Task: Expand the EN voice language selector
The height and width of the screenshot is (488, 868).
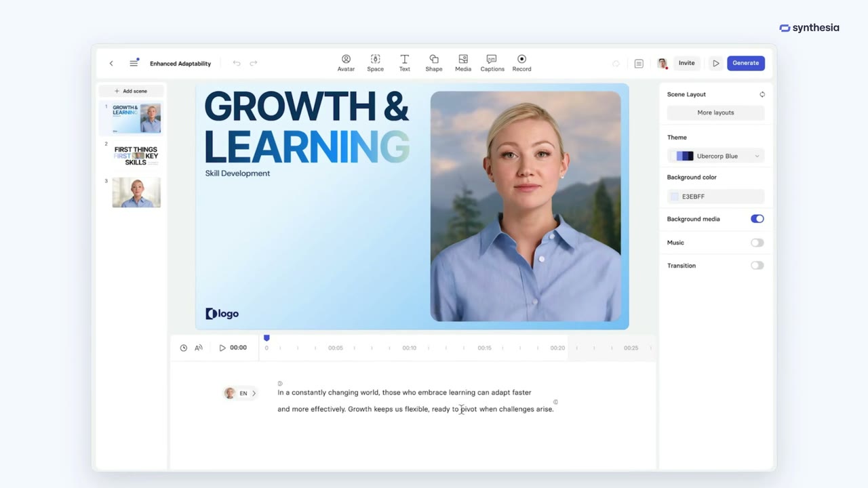Action: [241, 393]
